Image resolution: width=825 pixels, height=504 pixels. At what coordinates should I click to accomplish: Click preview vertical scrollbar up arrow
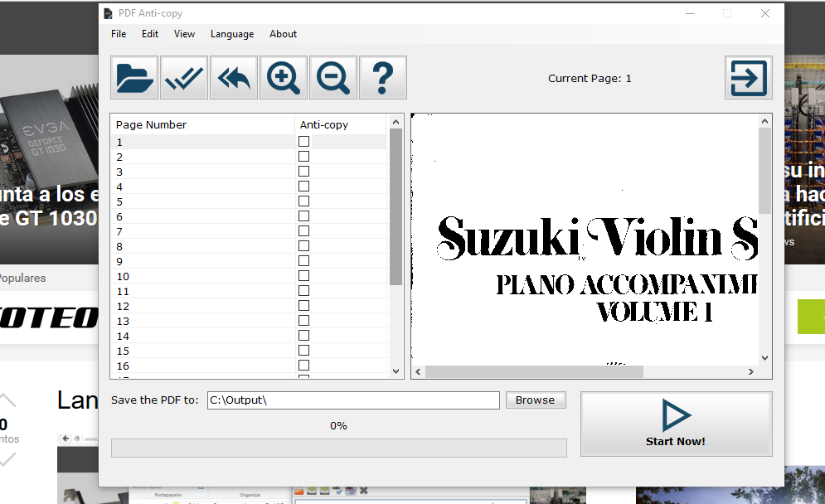(x=764, y=122)
